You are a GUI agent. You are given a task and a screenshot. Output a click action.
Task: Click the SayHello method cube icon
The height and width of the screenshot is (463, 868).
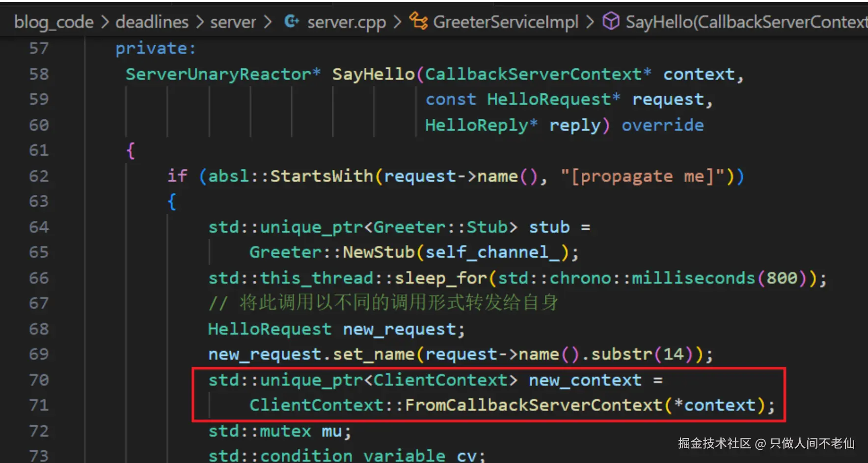(611, 22)
